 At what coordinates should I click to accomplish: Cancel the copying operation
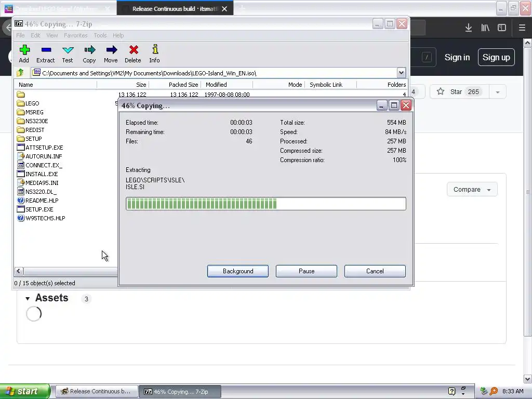click(x=375, y=271)
